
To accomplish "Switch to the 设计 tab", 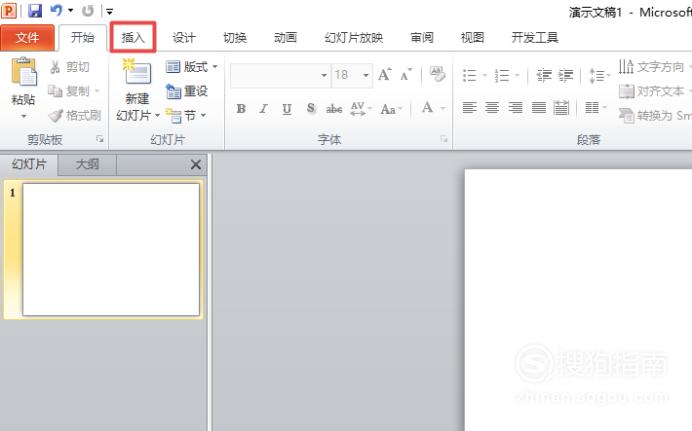I will click(184, 38).
